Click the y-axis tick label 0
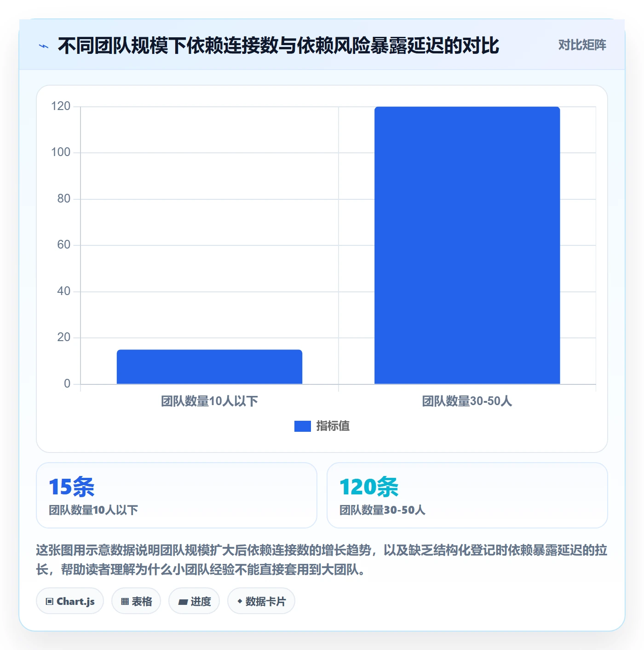This screenshot has width=644, height=650. (x=67, y=384)
